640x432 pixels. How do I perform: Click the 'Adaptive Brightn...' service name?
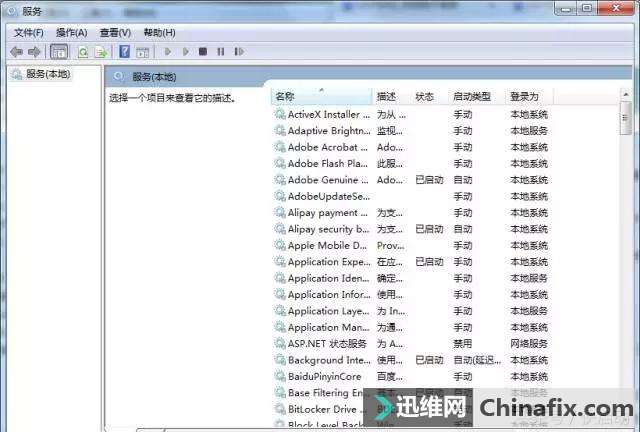click(329, 131)
